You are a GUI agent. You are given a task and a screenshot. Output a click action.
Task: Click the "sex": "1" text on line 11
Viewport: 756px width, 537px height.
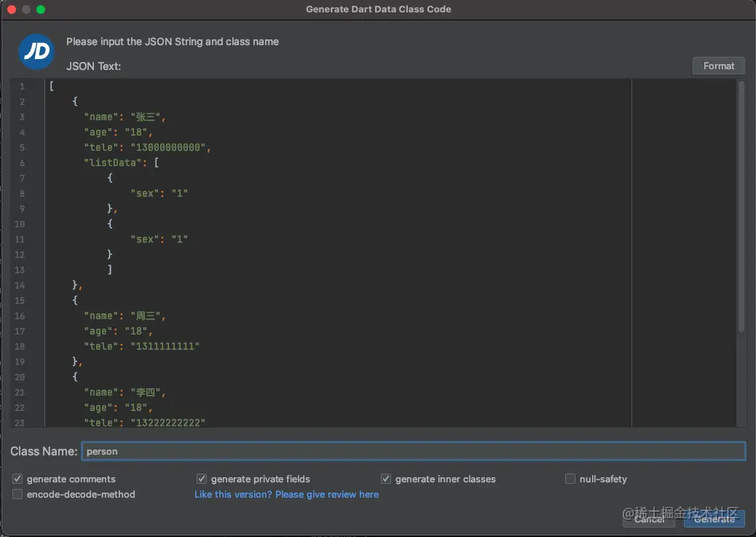(159, 239)
